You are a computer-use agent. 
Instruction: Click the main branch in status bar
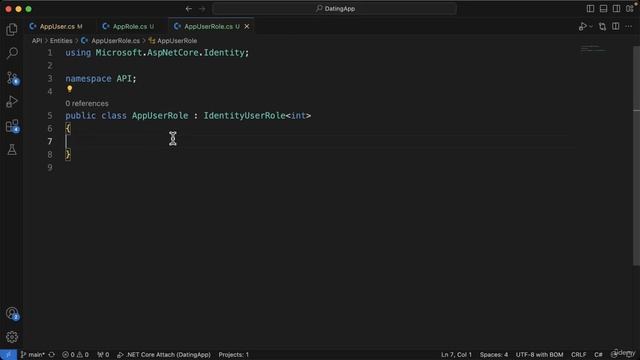point(33,355)
